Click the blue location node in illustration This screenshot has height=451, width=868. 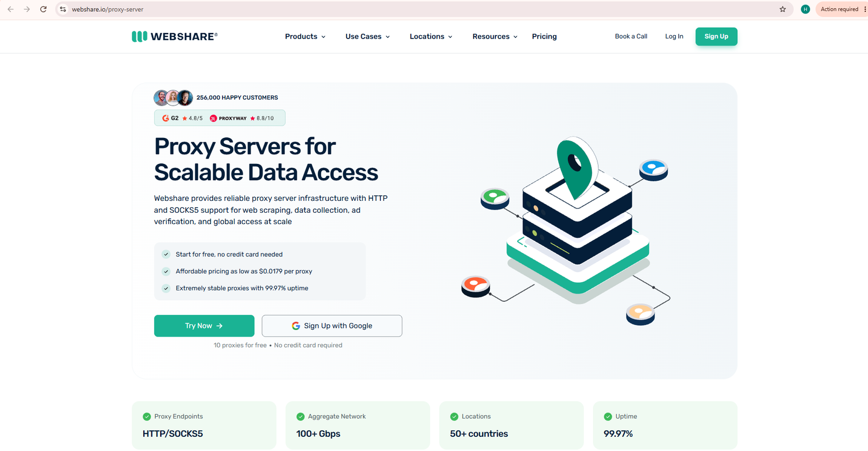point(653,170)
